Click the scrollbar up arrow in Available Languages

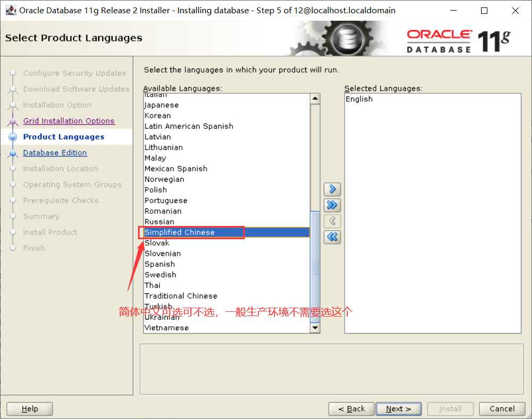click(315, 99)
